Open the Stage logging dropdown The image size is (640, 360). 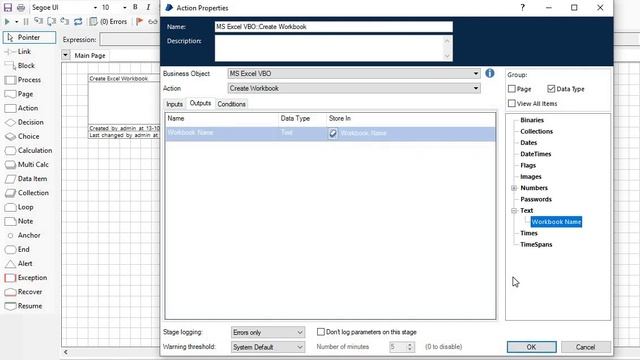click(268, 332)
